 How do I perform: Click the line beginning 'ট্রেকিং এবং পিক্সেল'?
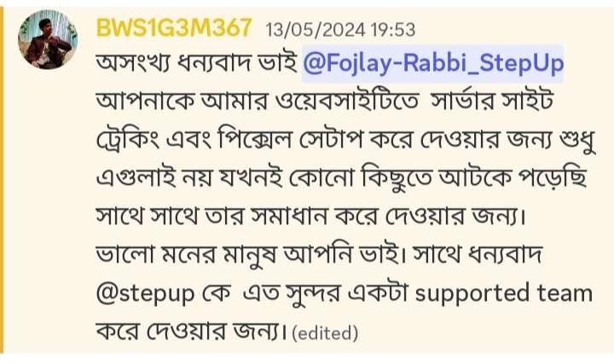click(x=345, y=140)
